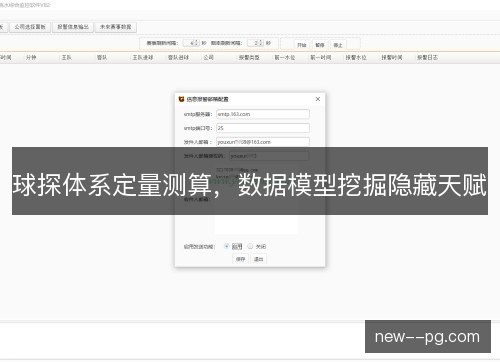Click the 退出 exit button in dialog

[x=258, y=259]
